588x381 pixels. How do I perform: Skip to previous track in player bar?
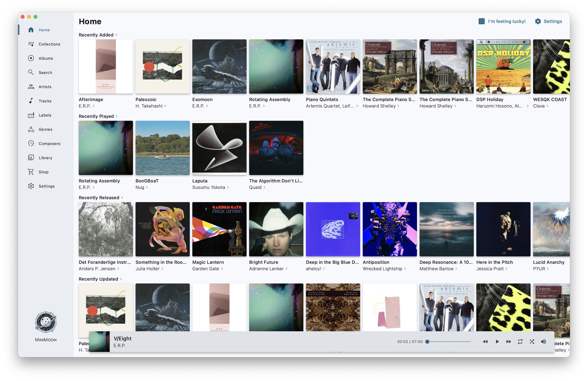click(485, 342)
